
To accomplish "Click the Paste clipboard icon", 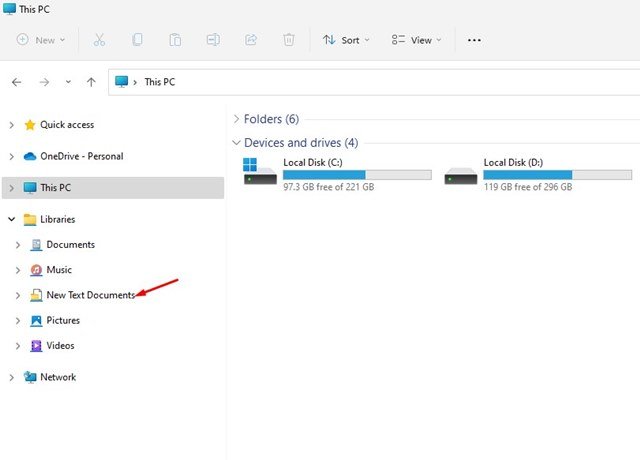I will tap(175, 40).
